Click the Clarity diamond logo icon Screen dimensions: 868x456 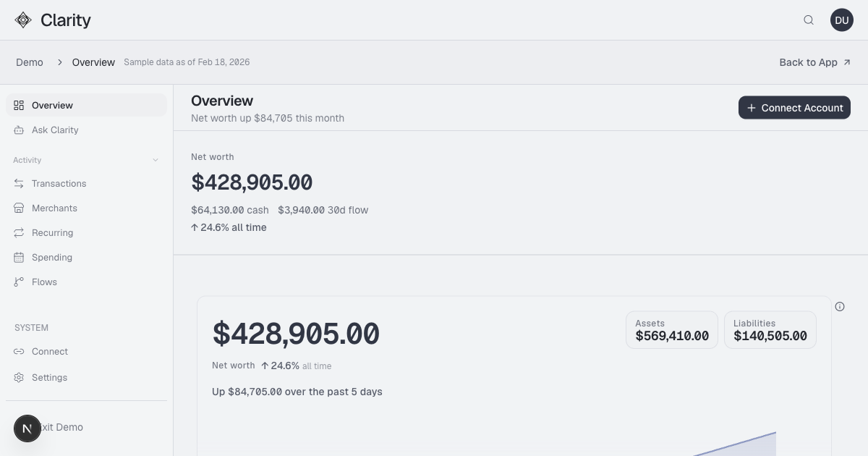(23, 20)
